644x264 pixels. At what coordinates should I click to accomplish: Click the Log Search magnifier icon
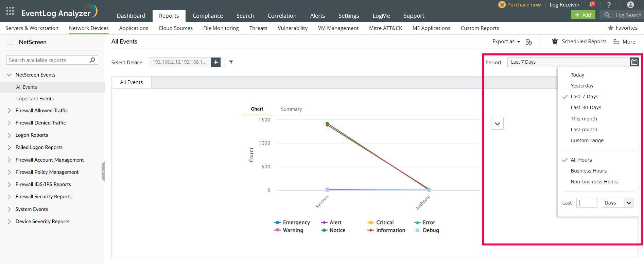tap(607, 15)
